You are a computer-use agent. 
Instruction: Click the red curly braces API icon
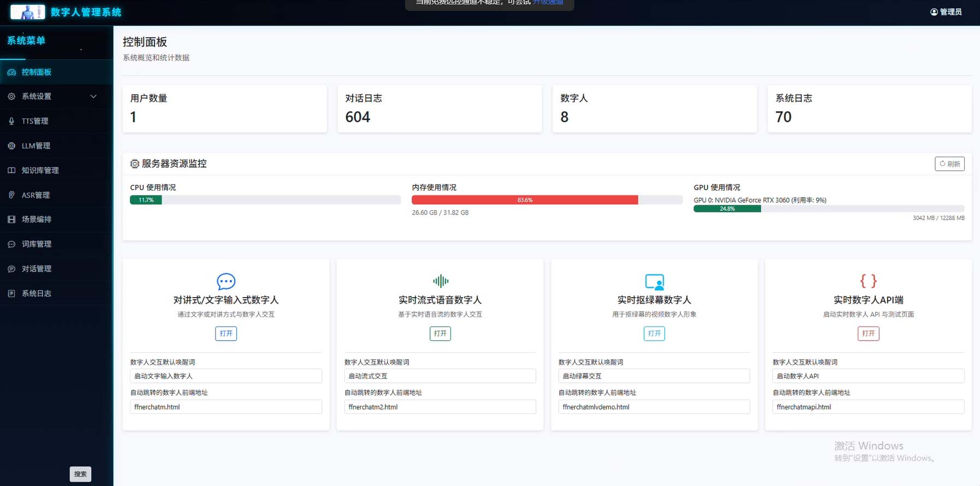click(x=868, y=281)
